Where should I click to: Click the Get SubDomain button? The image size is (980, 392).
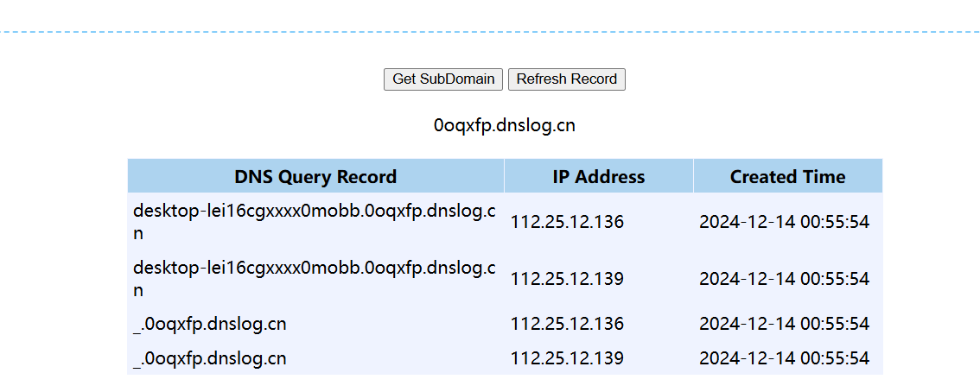pos(443,79)
